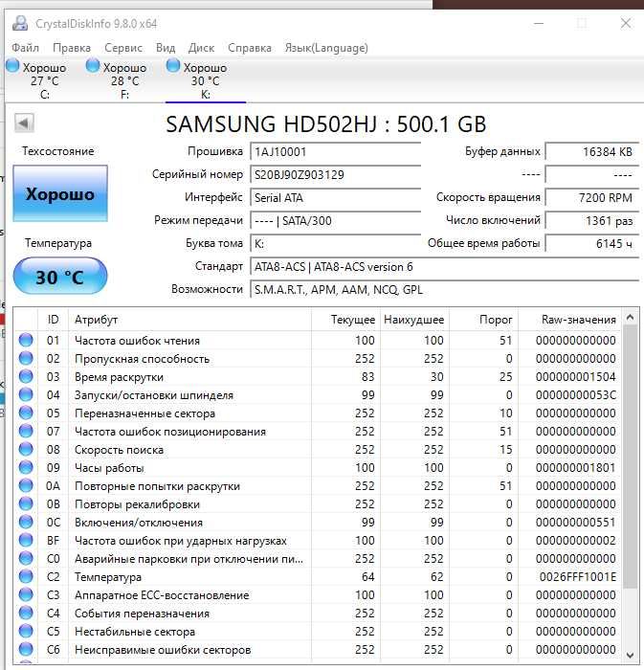Open the Справка menu
The image size is (644, 670).
coord(250,48)
